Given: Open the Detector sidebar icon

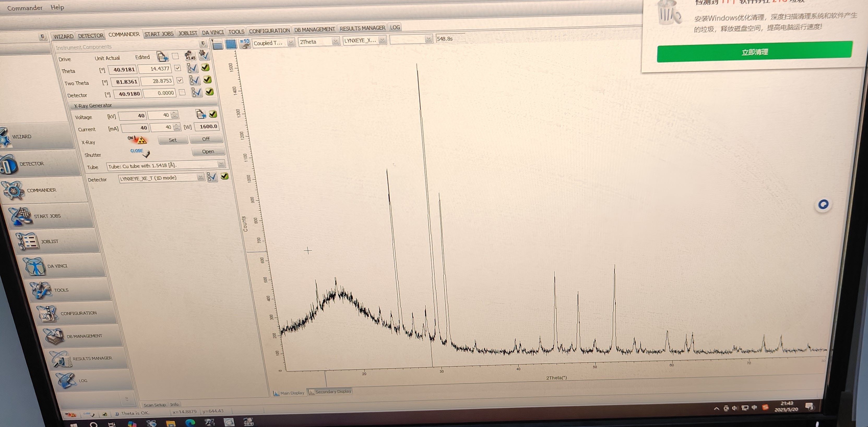Looking at the screenshot, I should tap(9, 165).
